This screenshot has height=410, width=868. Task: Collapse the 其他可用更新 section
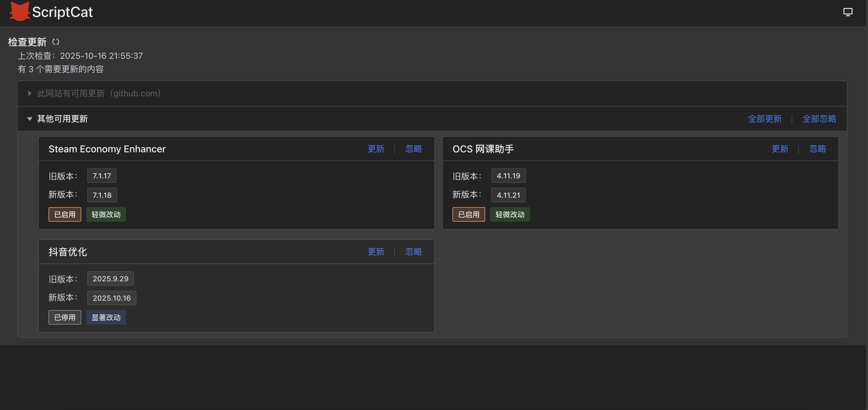tap(30, 119)
